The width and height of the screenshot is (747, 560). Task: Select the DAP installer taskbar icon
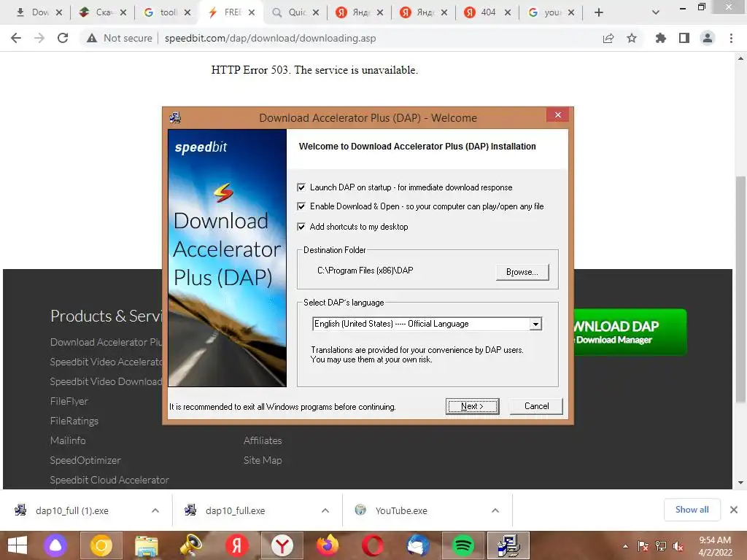click(508, 545)
